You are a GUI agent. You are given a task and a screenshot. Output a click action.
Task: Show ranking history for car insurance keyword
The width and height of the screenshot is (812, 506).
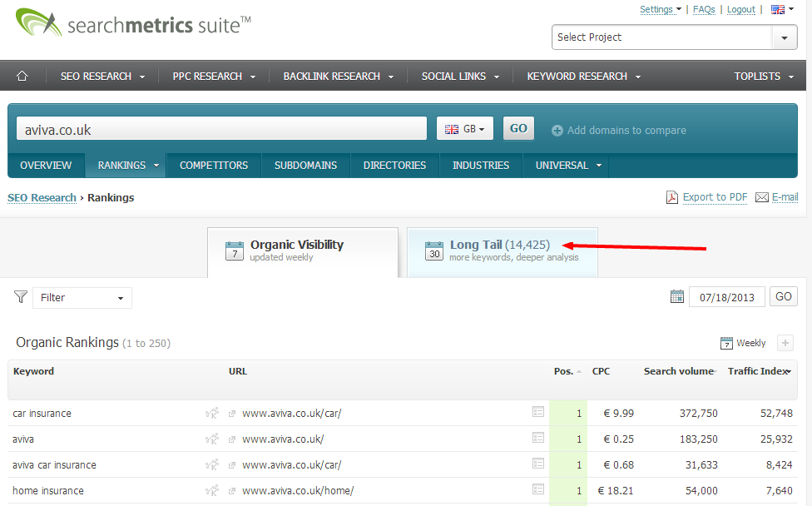coord(212,413)
